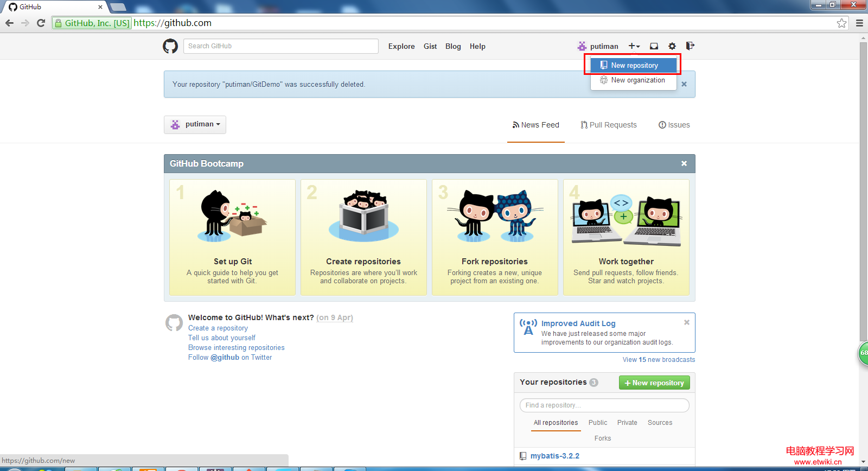868x471 pixels.
Task: Click the browser Back arrow
Action: tap(9, 23)
